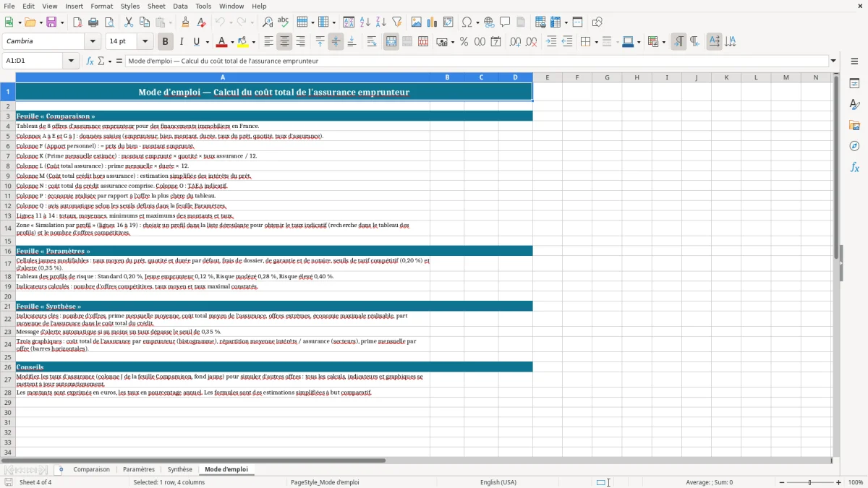Open the Open-file dropdown arrow

[40, 22]
